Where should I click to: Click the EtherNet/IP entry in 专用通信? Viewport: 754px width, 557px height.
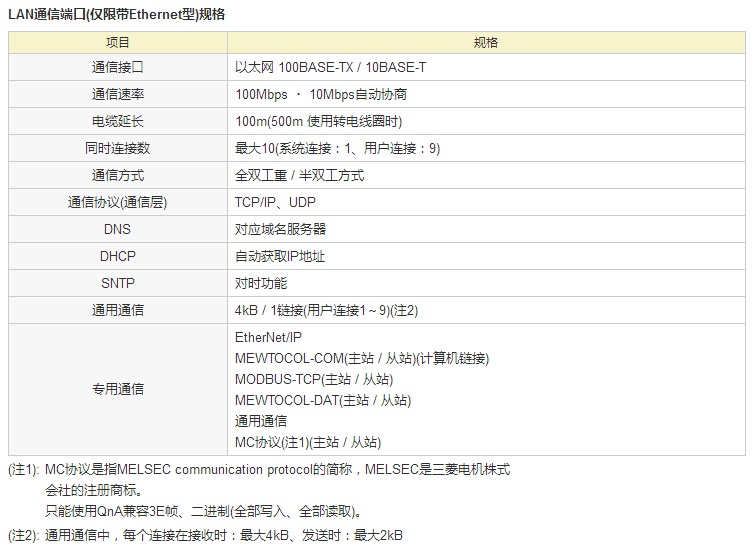pyautogui.click(x=268, y=338)
